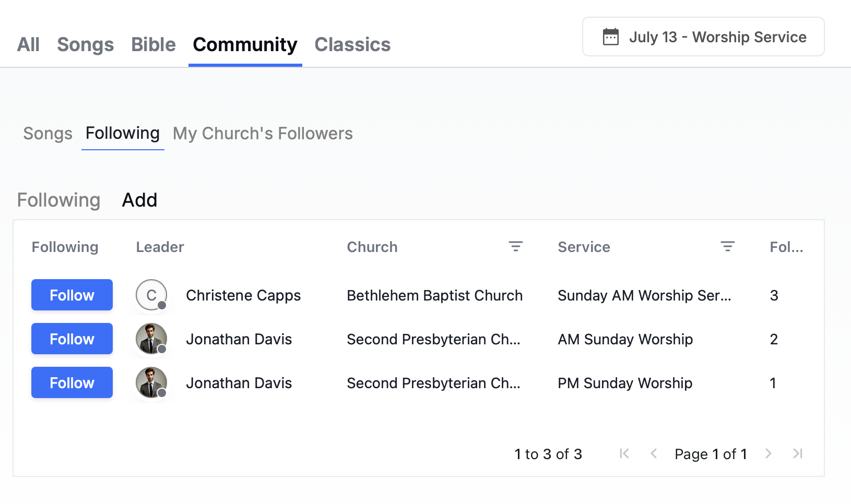This screenshot has height=504, width=851.
Task: Follow Jonathan Davis AM Sunday Worship
Action: coord(72,339)
